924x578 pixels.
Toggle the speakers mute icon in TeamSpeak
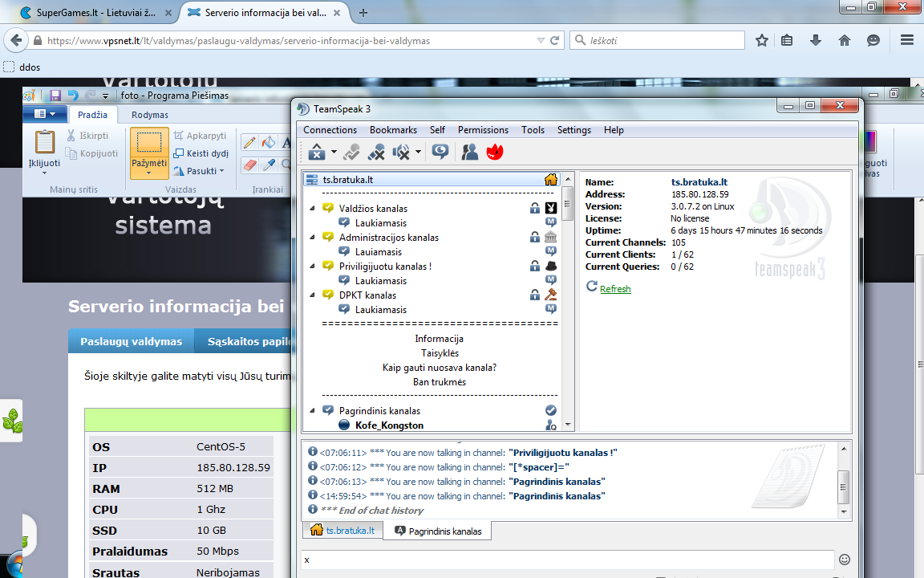(x=401, y=153)
